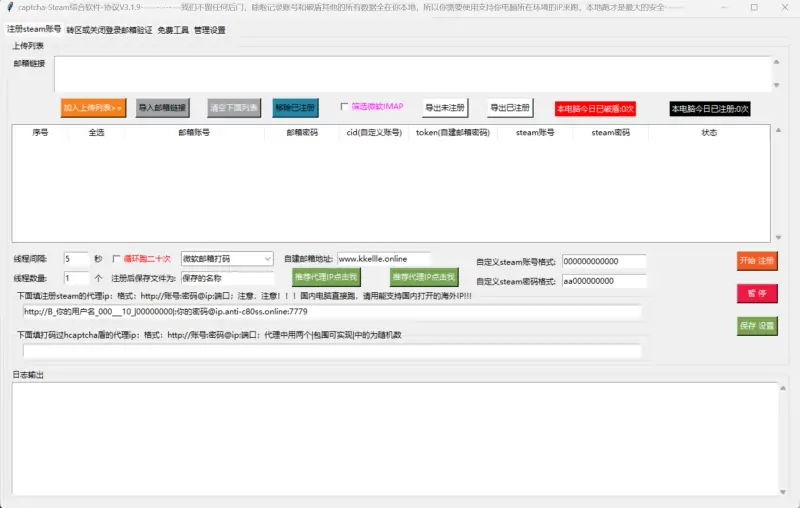Go to the 管理设置 tab

[210, 30]
